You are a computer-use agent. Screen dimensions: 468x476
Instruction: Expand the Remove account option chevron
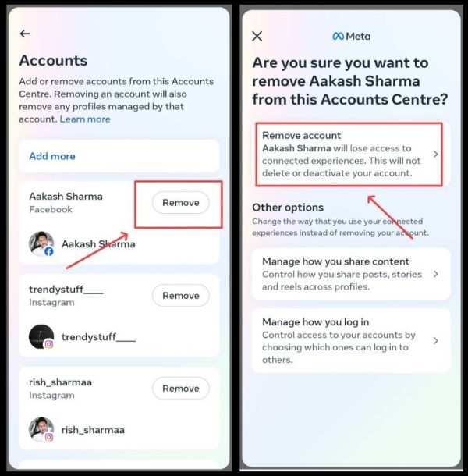[435, 154]
